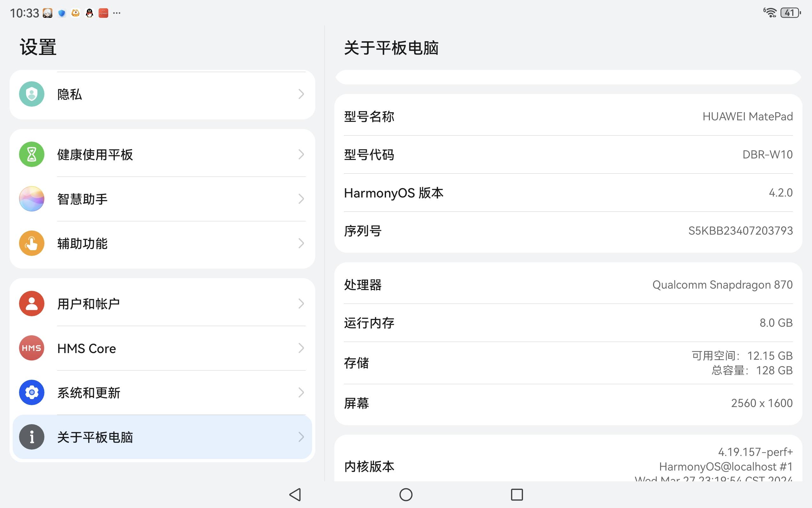Open 系统和更新 settings entry

point(162,392)
